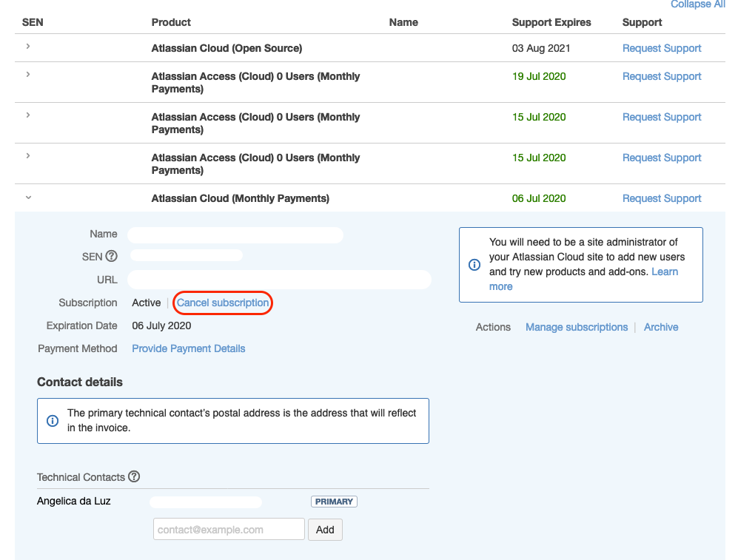This screenshot has height=560, width=738.
Task: Open Manage subscriptions link
Action: click(x=577, y=327)
